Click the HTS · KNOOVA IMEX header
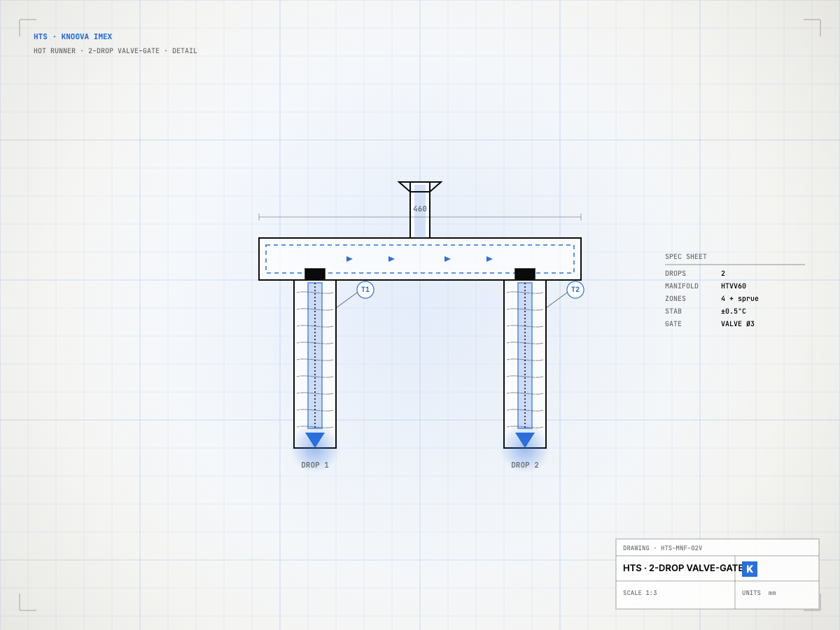 click(x=73, y=37)
